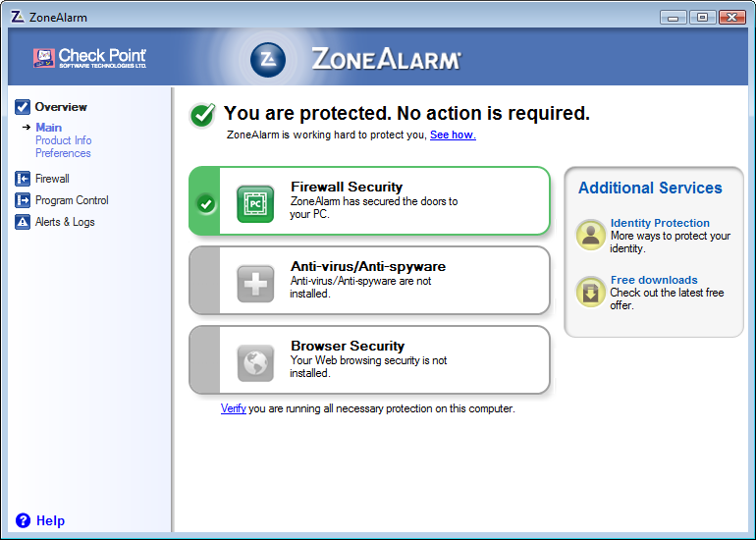Image resolution: width=756 pixels, height=540 pixels.
Task: Click the Firewall sidebar icon
Action: (23, 179)
